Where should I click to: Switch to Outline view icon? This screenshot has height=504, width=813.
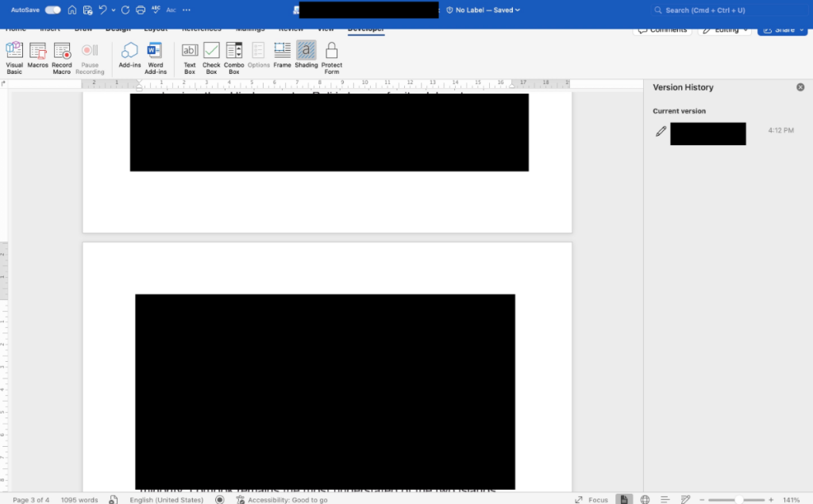click(665, 500)
